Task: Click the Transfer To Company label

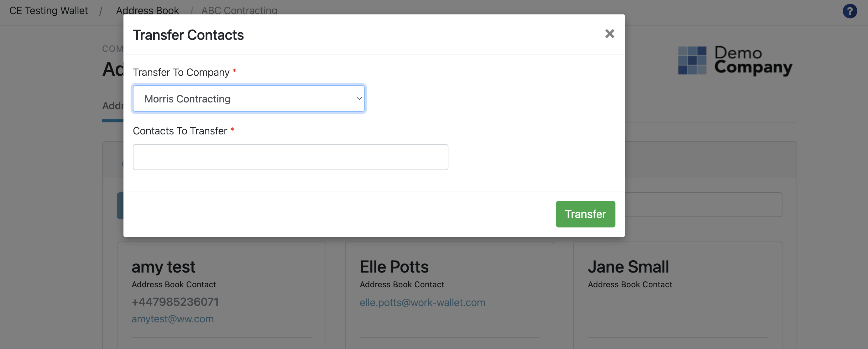Action: (181, 72)
